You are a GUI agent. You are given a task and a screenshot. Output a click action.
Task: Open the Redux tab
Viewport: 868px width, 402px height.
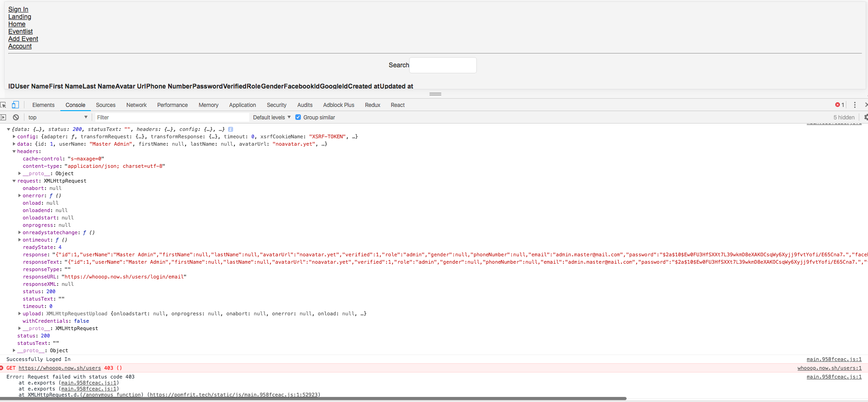(x=372, y=105)
